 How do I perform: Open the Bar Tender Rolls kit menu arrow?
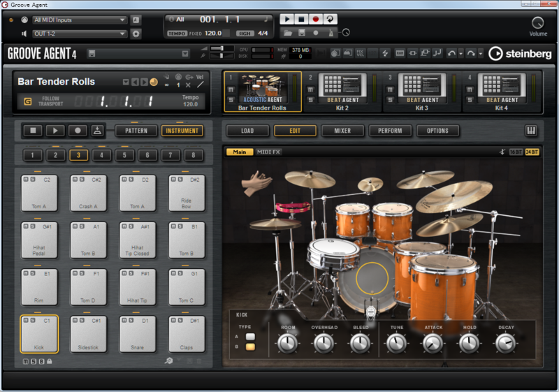click(x=126, y=82)
